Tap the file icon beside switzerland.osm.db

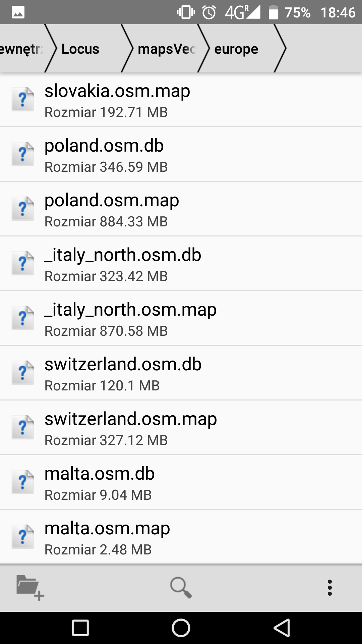[23, 373]
